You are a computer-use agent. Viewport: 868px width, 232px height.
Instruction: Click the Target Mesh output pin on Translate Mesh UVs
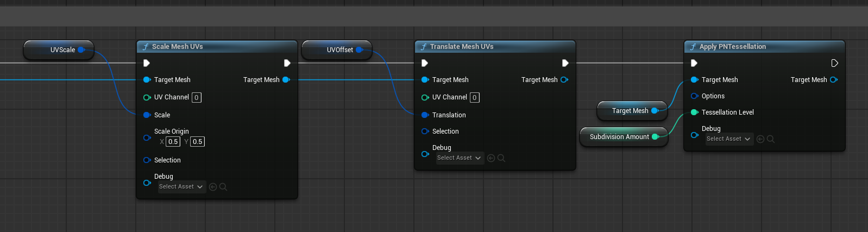(x=564, y=80)
